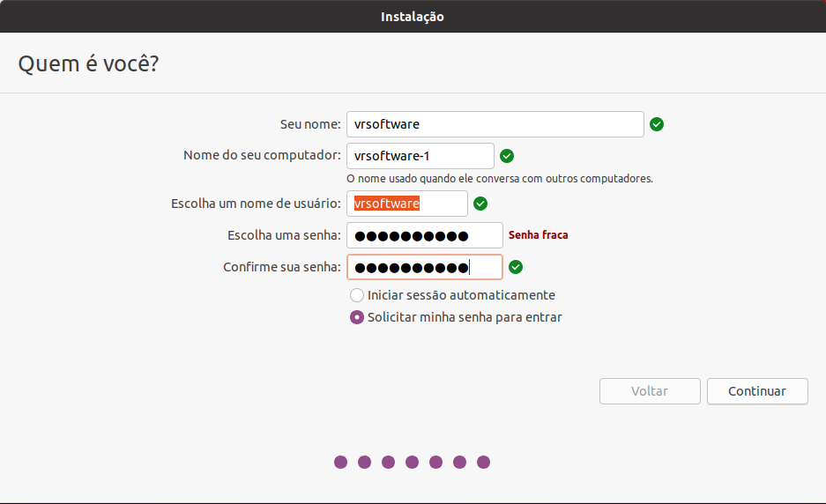Viewport: 826px width, 504px height.
Task: Click the computer name hint text
Action: [500, 179]
